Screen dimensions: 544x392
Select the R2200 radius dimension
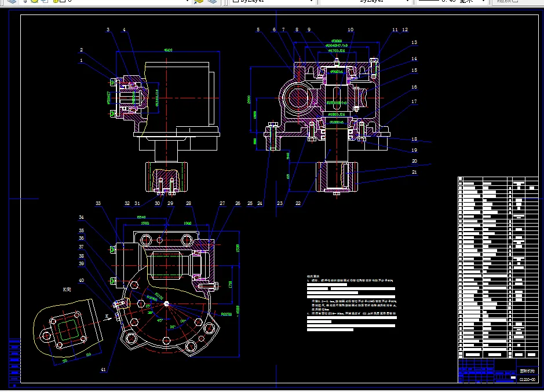coord(226,314)
